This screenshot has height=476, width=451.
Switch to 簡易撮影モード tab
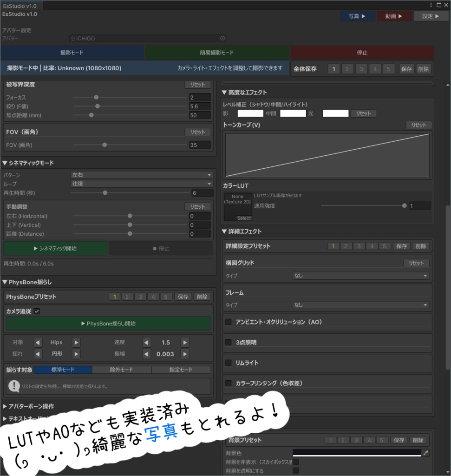pos(217,53)
